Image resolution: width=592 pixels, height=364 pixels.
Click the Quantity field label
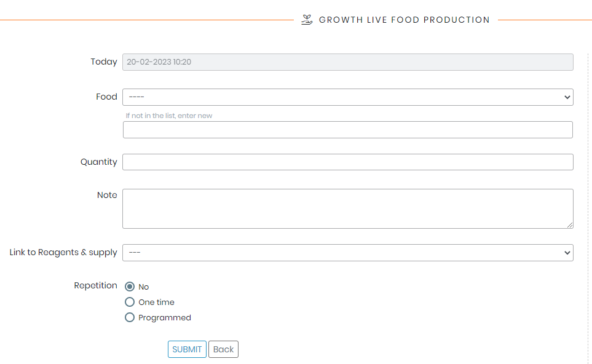point(99,162)
